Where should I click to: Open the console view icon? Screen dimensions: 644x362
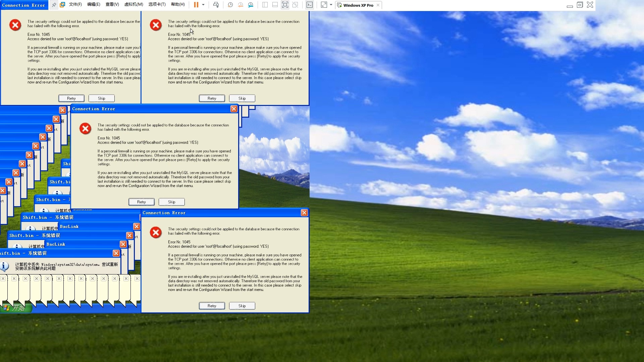(x=310, y=5)
